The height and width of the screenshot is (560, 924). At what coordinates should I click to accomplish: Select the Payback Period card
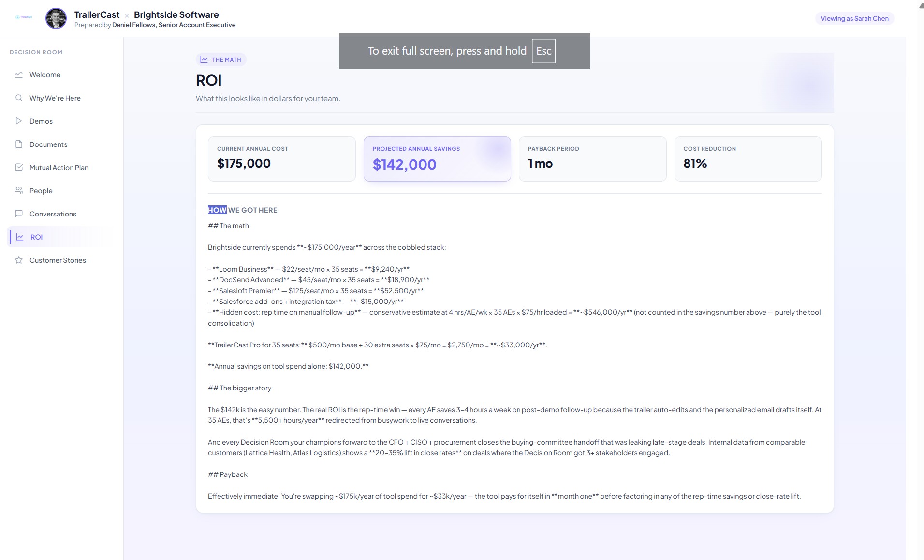(x=593, y=159)
